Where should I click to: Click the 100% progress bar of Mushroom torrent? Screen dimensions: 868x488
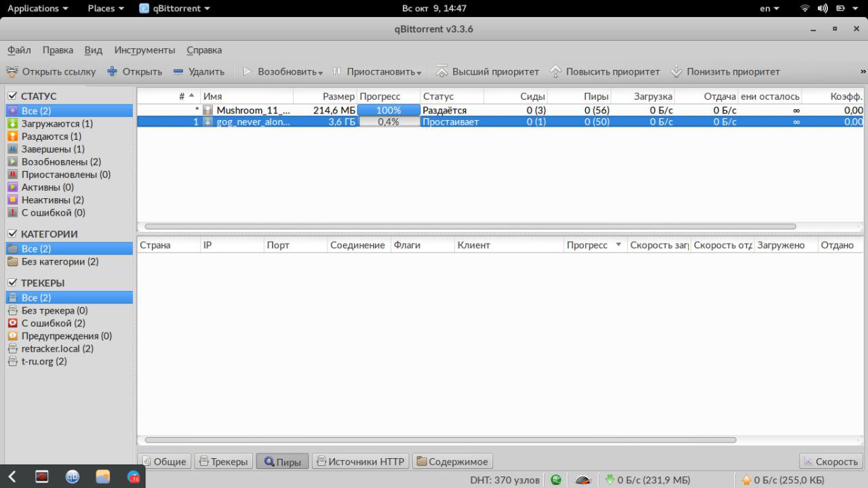(x=389, y=110)
